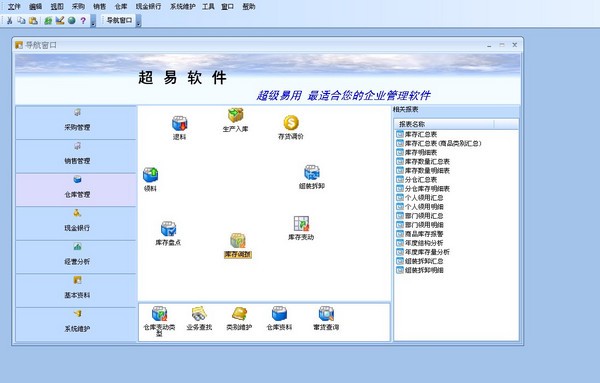The width and height of the screenshot is (600, 383).
Task: Click the purple question mark help icon
Action: (83, 20)
